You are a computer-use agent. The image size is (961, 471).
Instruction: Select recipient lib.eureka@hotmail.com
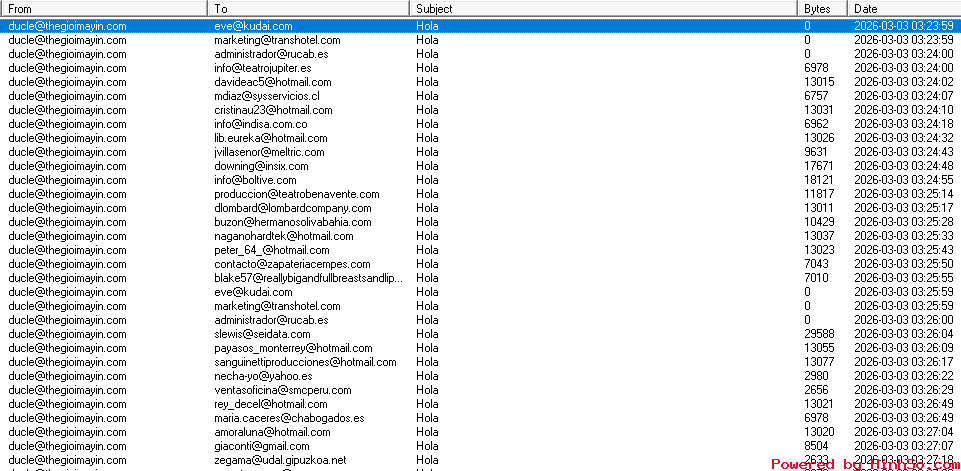click(x=271, y=139)
